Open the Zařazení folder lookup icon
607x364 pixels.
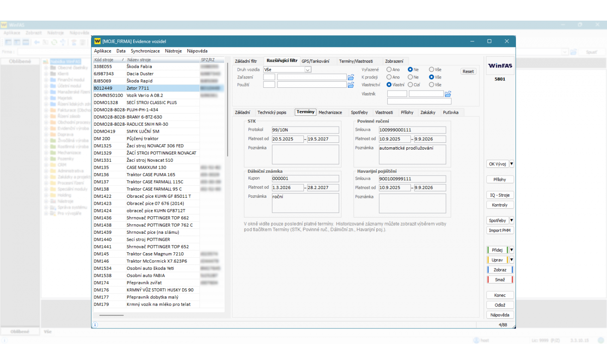pos(351,77)
